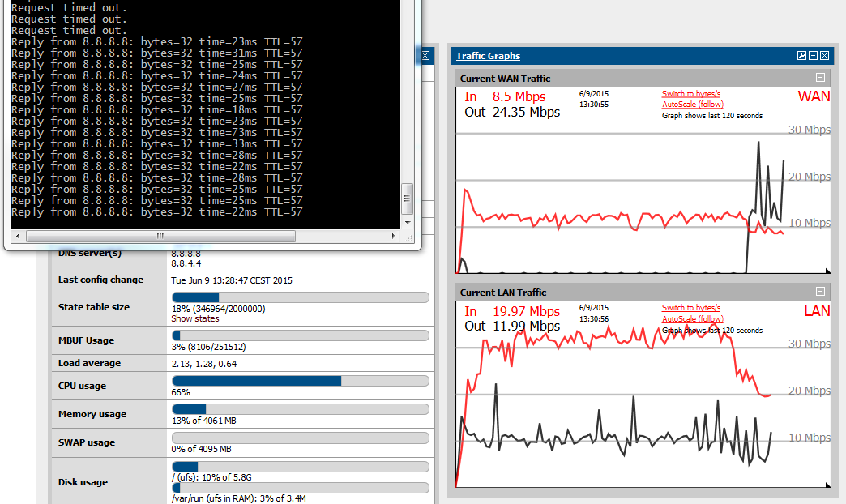Collapse the Current LAN Traffic graph
The image size is (846, 504).
(820, 292)
